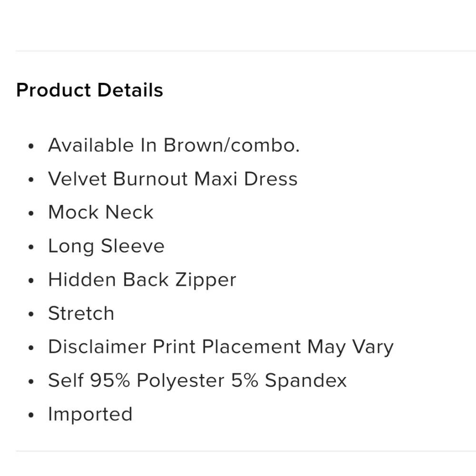
Task: Click the 'Imported' list item
Action: coord(90,415)
